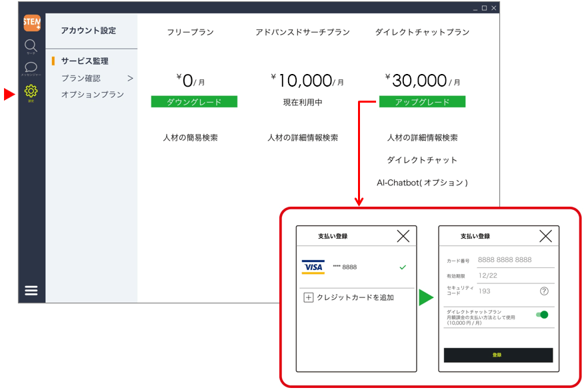
Task: Click the security code help question icon
Action: 544,291
